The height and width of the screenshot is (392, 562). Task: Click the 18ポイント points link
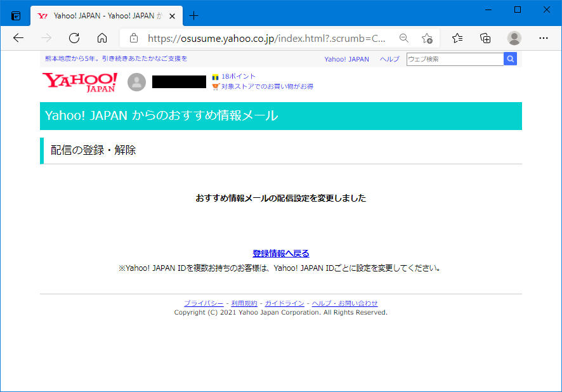click(x=239, y=76)
